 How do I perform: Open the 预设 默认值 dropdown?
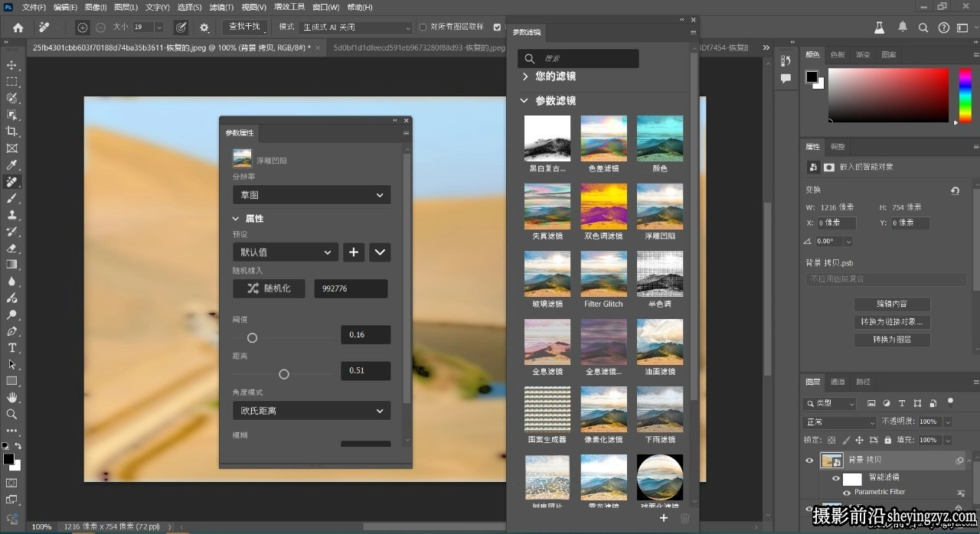(x=286, y=252)
